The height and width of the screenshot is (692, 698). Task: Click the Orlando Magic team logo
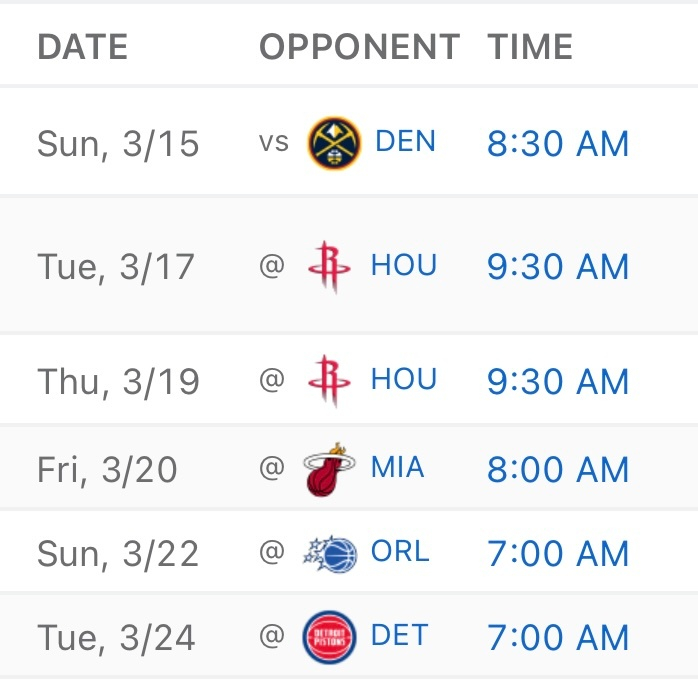(x=331, y=553)
